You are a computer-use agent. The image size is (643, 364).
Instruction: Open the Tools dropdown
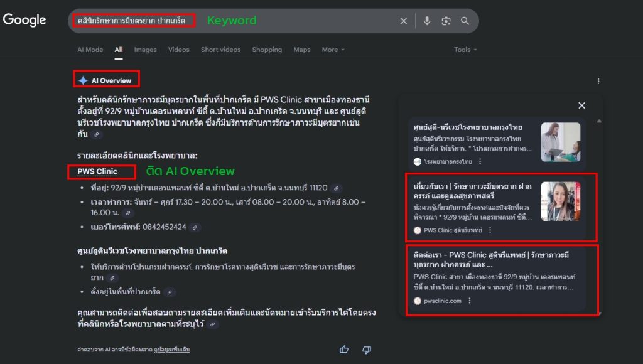pyautogui.click(x=465, y=50)
